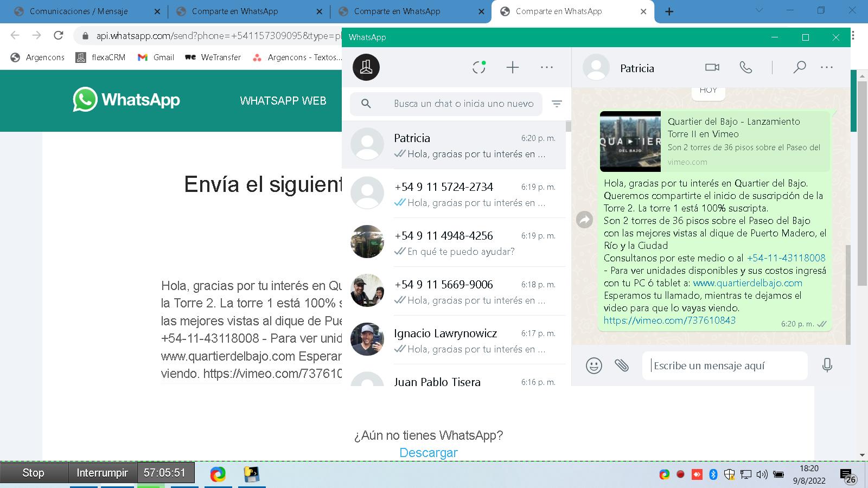Viewport: 868px width, 488px height.
Task: Open the chat list three-dots menu
Action: [547, 67]
